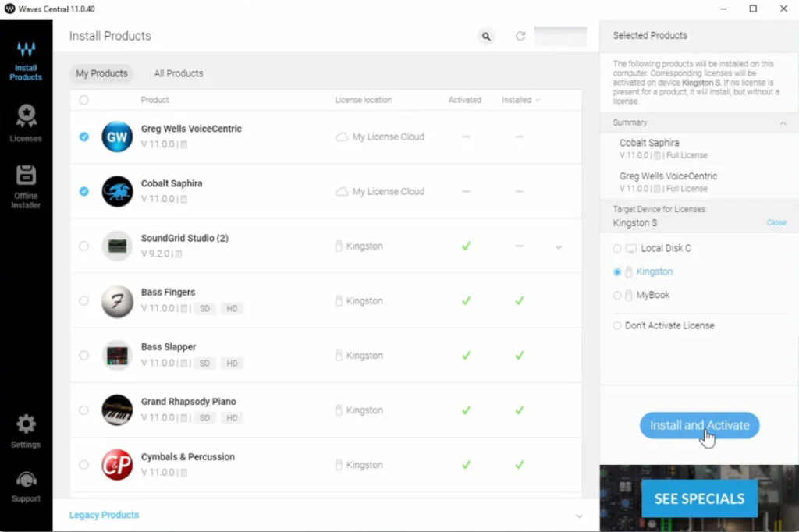
Task: Click the info icon beside Cymbals & Percussion version
Action: pyautogui.click(x=184, y=473)
